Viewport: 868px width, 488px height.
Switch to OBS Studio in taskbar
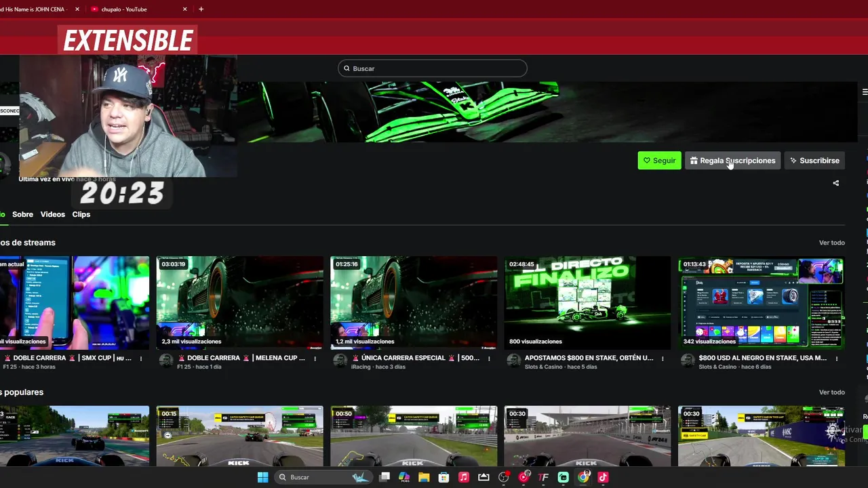(503, 477)
